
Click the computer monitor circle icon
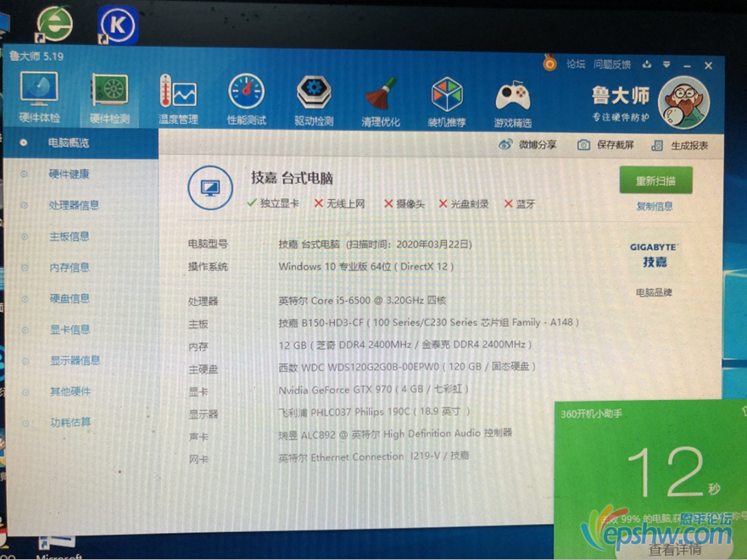(x=210, y=188)
